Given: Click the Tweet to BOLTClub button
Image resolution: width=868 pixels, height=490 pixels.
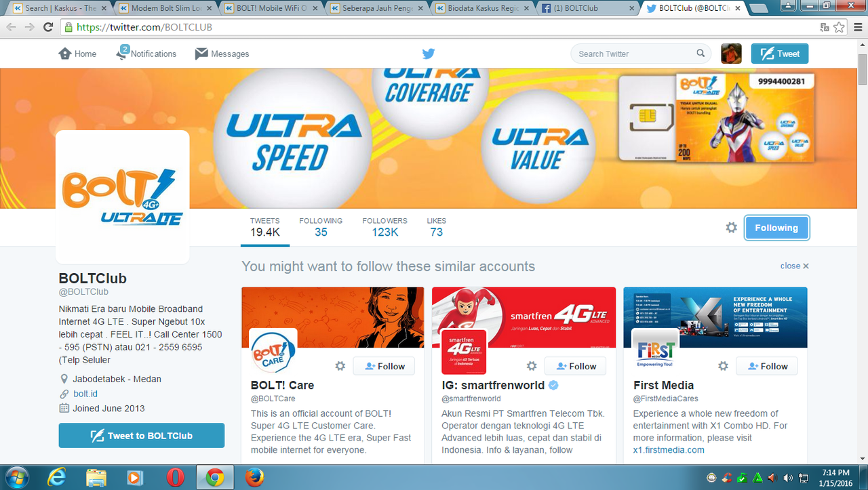Looking at the screenshot, I should tap(142, 436).
